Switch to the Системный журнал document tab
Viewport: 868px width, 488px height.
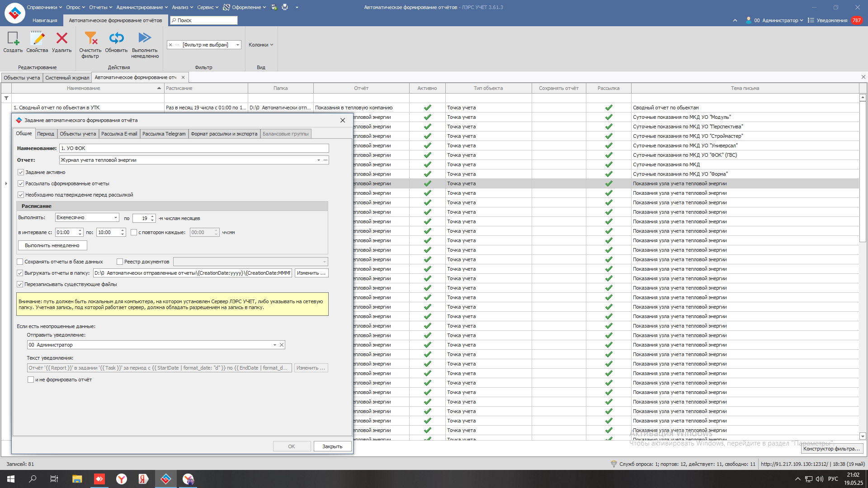[x=67, y=78]
